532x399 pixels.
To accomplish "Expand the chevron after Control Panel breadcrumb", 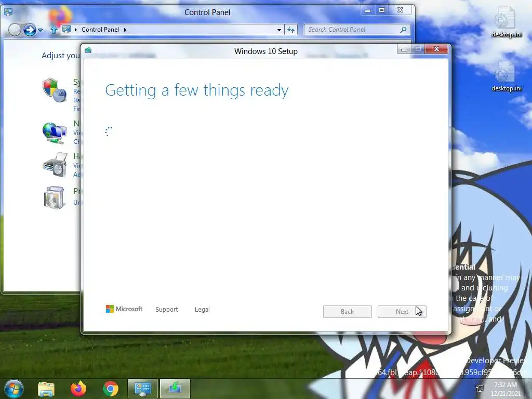I will 125,30.
